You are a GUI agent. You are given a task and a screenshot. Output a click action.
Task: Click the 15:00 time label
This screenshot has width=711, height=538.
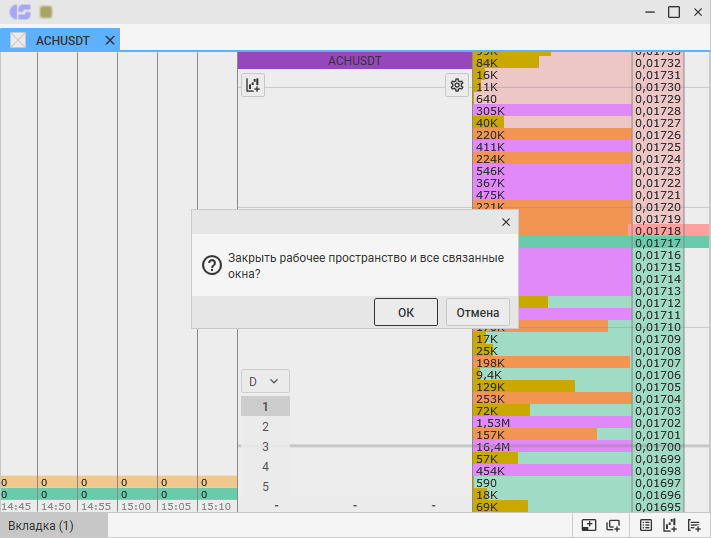(x=136, y=506)
